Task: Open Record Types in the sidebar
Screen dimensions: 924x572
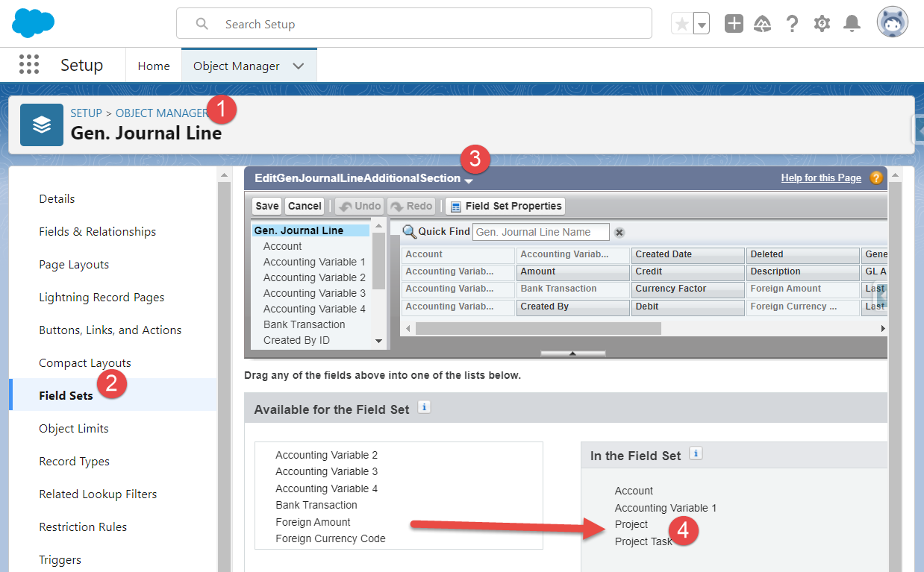Action: (x=74, y=461)
